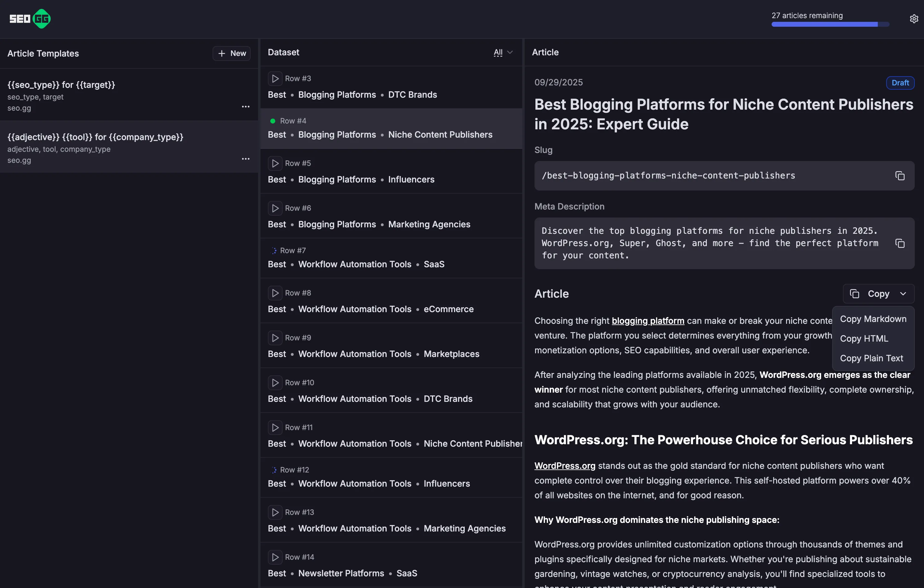
Task: Collapse the Copy dropdown chevron
Action: pos(903,294)
